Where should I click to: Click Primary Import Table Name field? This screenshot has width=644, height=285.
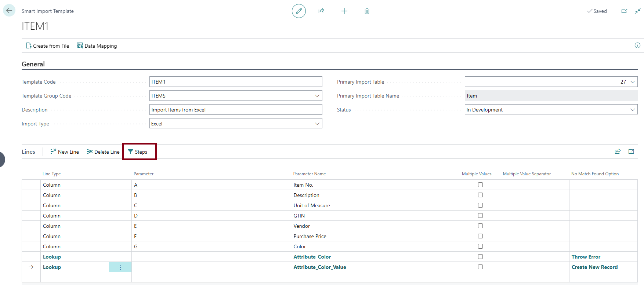click(551, 96)
